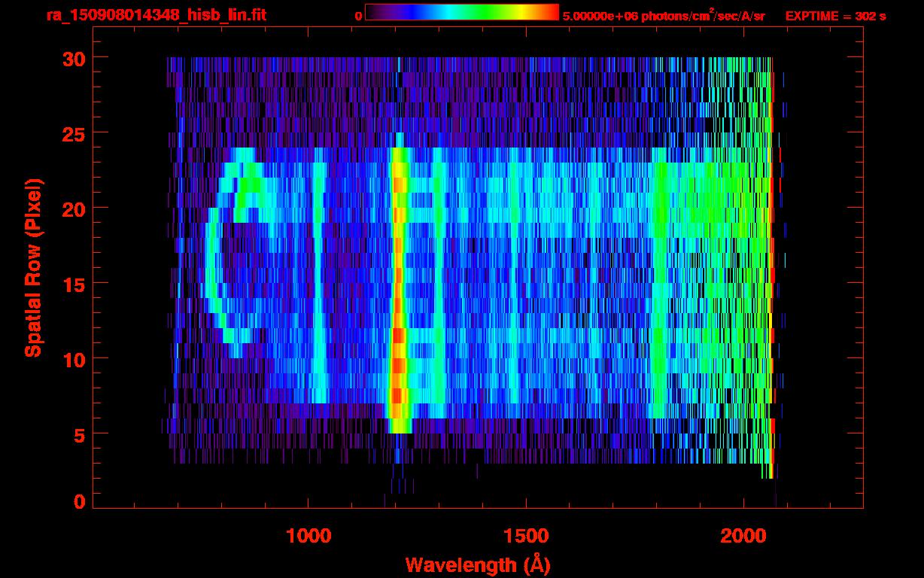Click the 1500 wavelength tick label
The width and height of the screenshot is (924, 578).
pos(526,536)
